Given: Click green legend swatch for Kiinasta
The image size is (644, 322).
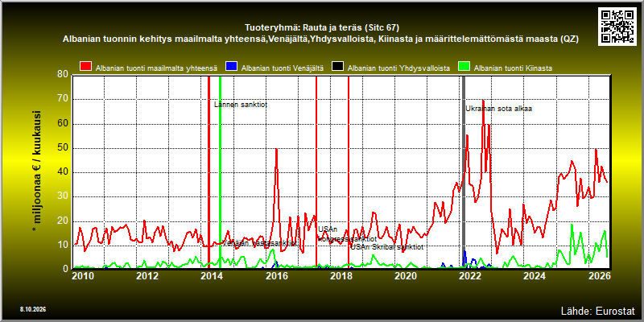Looking at the screenshot, I should click(x=464, y=68).
